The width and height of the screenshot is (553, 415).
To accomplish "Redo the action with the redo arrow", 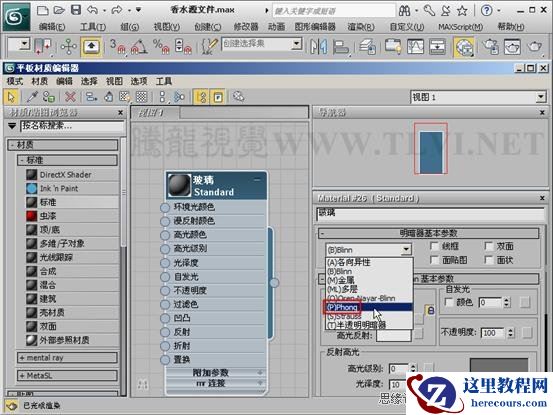I will (x=116, y=10).
